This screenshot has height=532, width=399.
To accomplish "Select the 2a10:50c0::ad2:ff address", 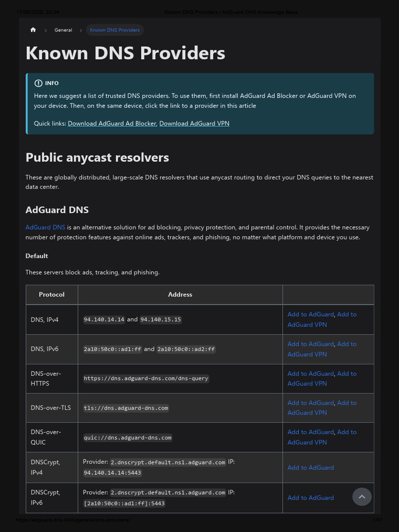I will 186,349.
